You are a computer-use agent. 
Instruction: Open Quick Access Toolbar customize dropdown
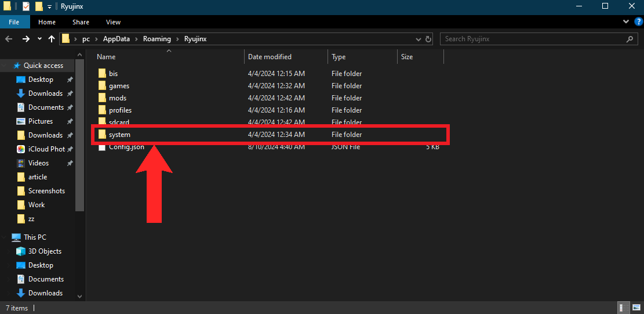(x=50, y=7)
